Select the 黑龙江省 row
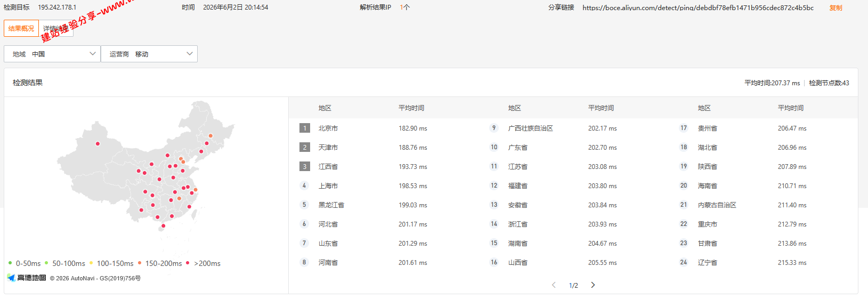868x299 pixels. coord(384,205)
